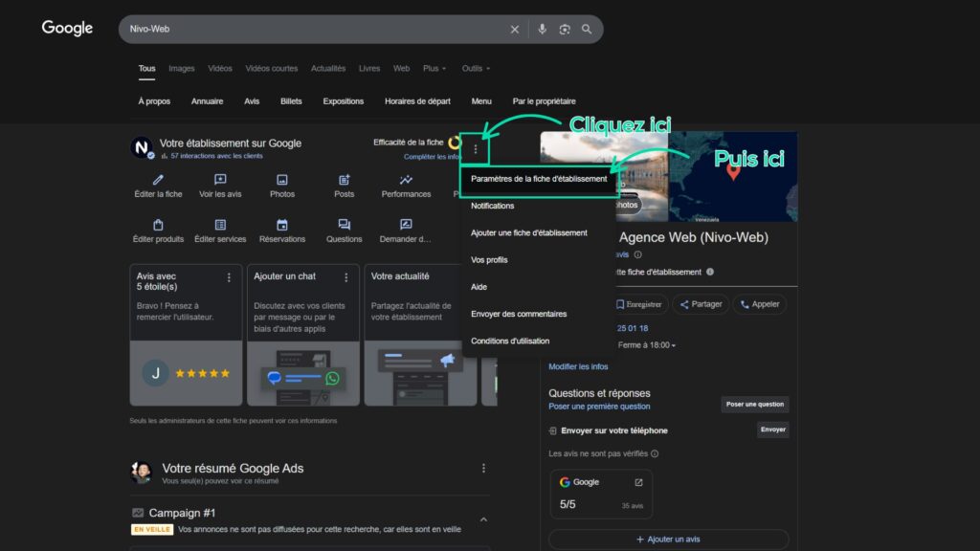Screen dimensions: 980x551
Task: Open Éditer produits bag icon
Action: (158, 225)
